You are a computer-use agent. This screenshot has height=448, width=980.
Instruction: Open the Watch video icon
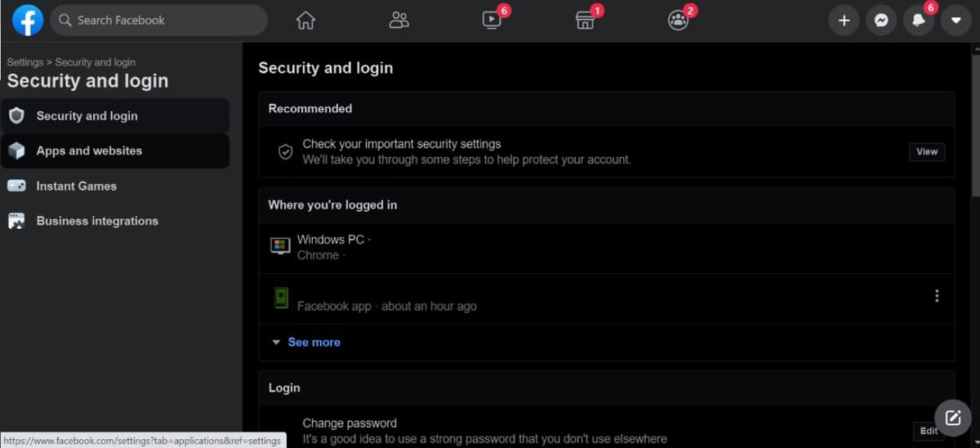[492, 20]
